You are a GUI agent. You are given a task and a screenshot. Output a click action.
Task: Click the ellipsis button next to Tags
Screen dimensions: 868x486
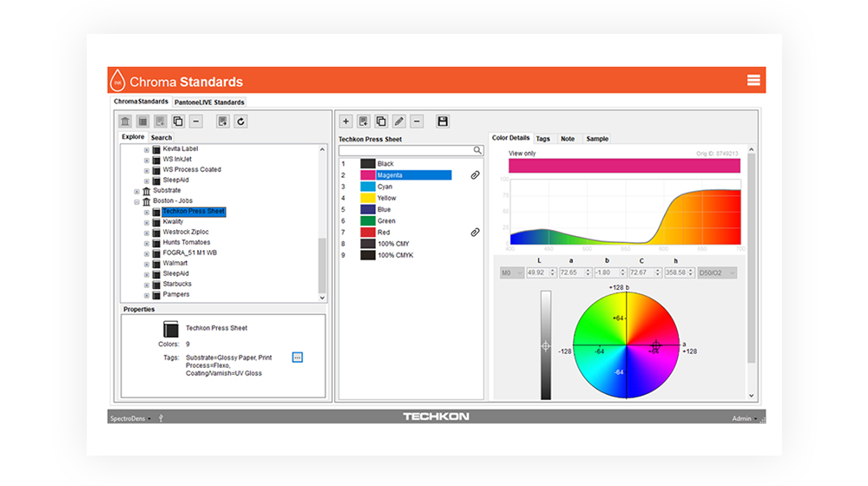(x=297, y=358)
